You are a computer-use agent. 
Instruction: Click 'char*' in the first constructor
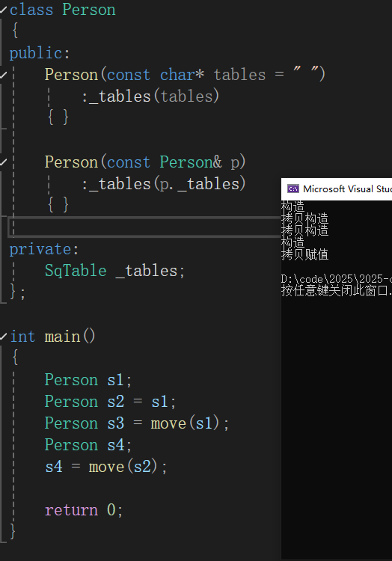pos(182,75)
